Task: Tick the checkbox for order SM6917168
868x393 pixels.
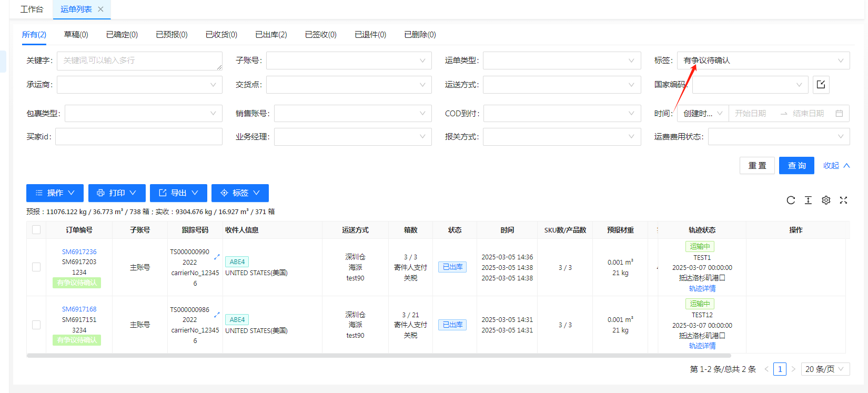Action: coord(36,325)
